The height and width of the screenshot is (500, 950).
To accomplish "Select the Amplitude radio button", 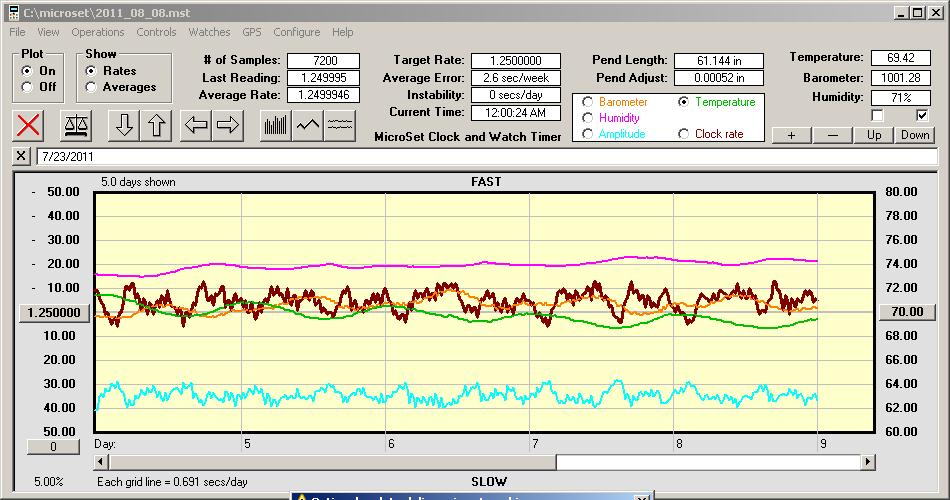I will click(x=587, y=134).
